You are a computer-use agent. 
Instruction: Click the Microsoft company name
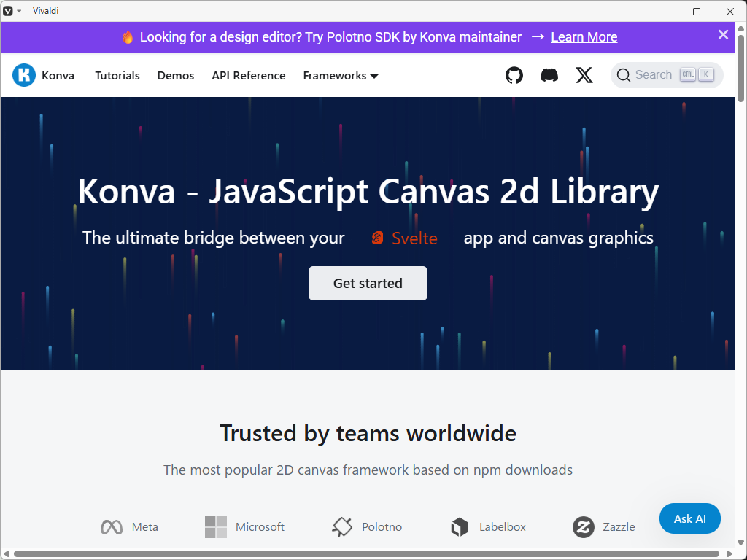pos(260,527)
